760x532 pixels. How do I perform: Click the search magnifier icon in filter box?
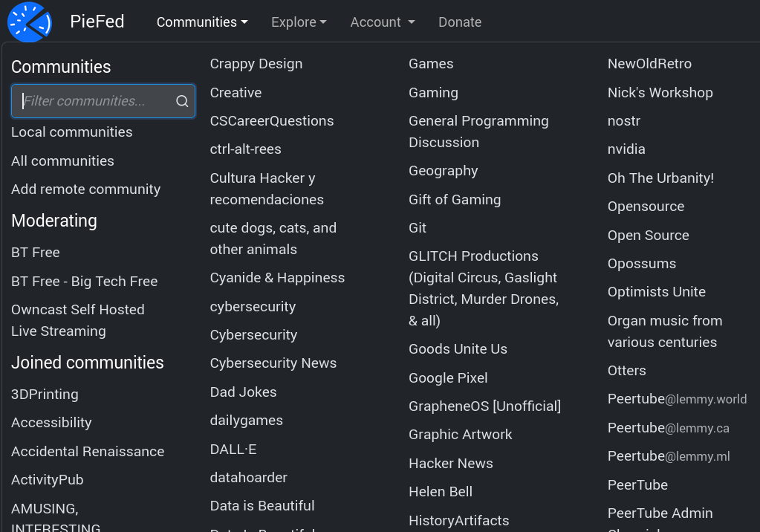[x=182, y=101]
